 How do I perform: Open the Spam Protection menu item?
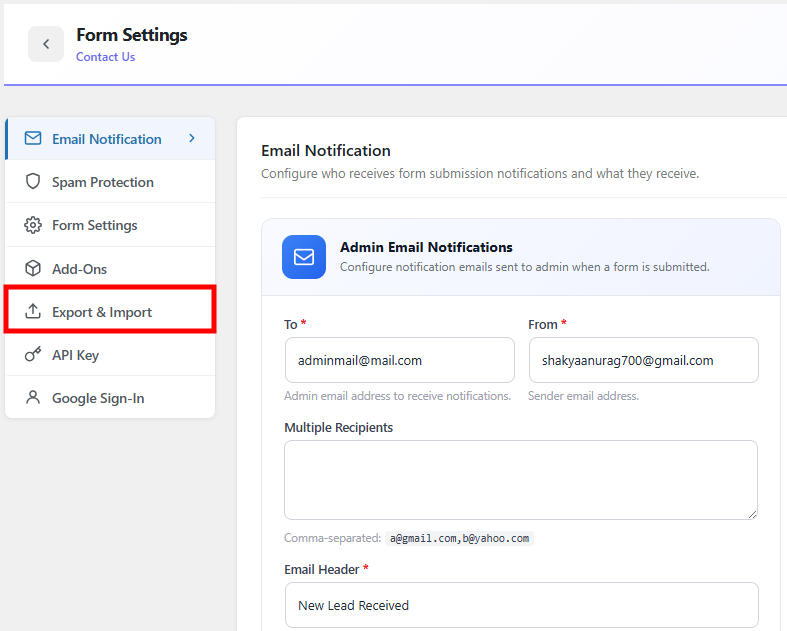pyautogui.click(x=103, y=182)
